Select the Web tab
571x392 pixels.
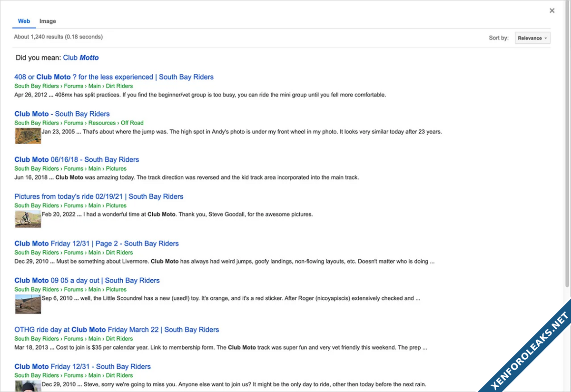[24, 21]
